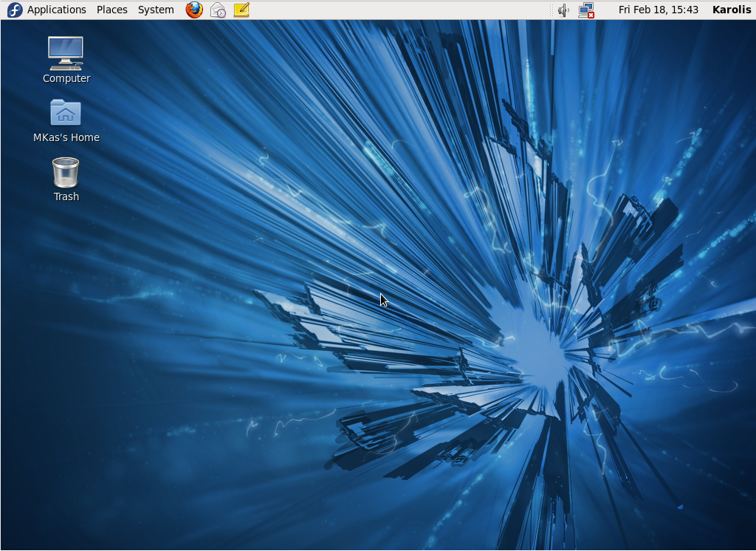This screenshot has width=756, height=551.
Task: Click the network disconnected status icon
Action: (586, 10)
